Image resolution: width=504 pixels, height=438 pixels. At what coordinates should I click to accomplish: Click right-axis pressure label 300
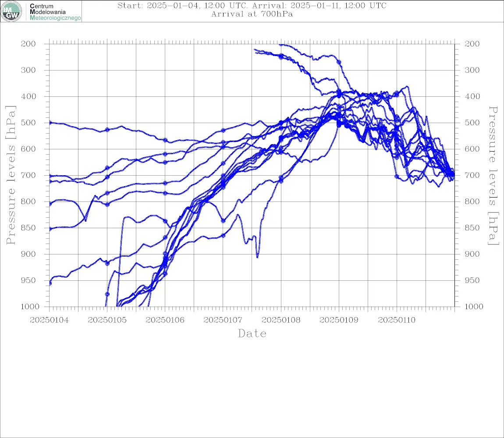[472, 70]
